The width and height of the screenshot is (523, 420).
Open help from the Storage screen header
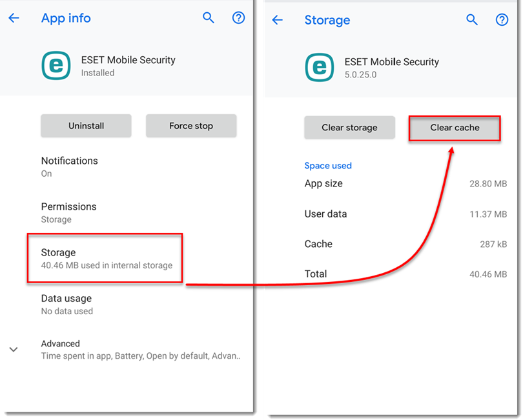coord(502,21)
